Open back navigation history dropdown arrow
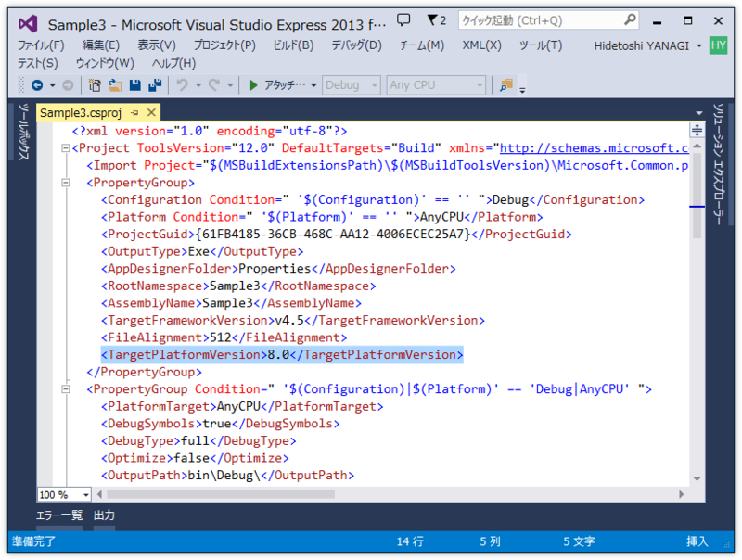 (x=53, y=85)
